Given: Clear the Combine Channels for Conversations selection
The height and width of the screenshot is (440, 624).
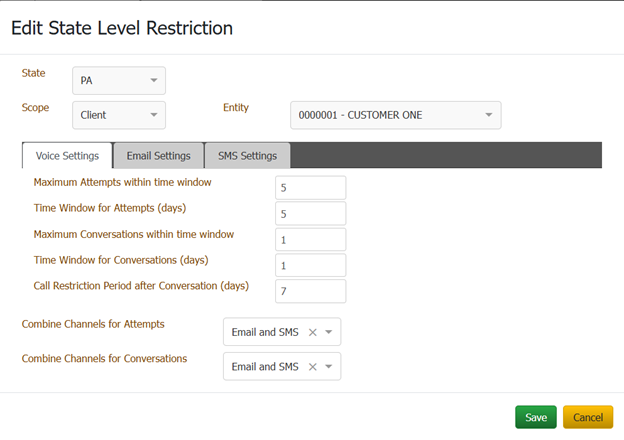Looking at the screenshot, I should [312, 367].
